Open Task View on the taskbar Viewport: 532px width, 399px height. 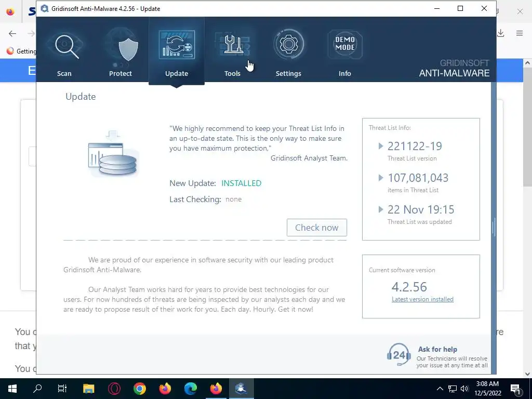coord(62,389)
